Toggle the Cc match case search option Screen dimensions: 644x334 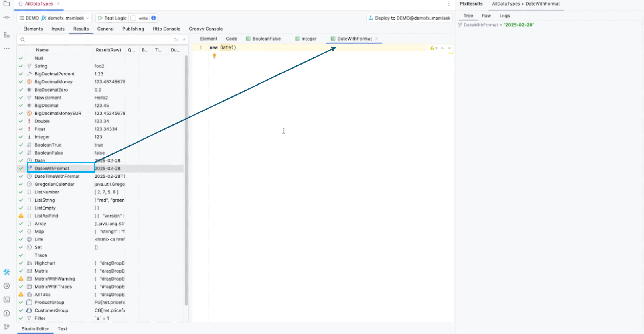point(176,39)
